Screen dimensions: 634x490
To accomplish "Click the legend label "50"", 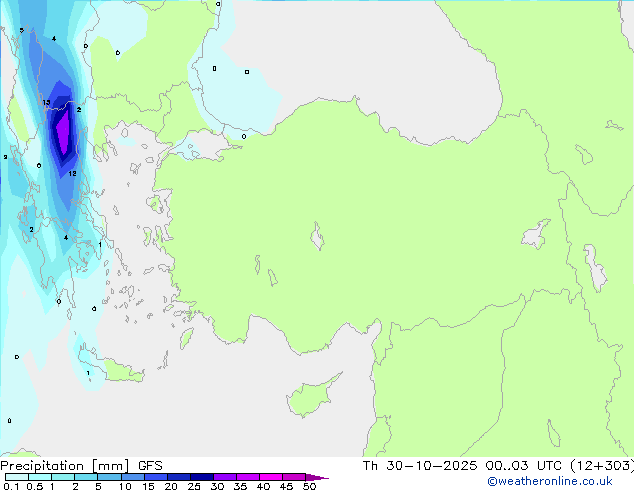I will pyautogui.click(x=309, y=486).
